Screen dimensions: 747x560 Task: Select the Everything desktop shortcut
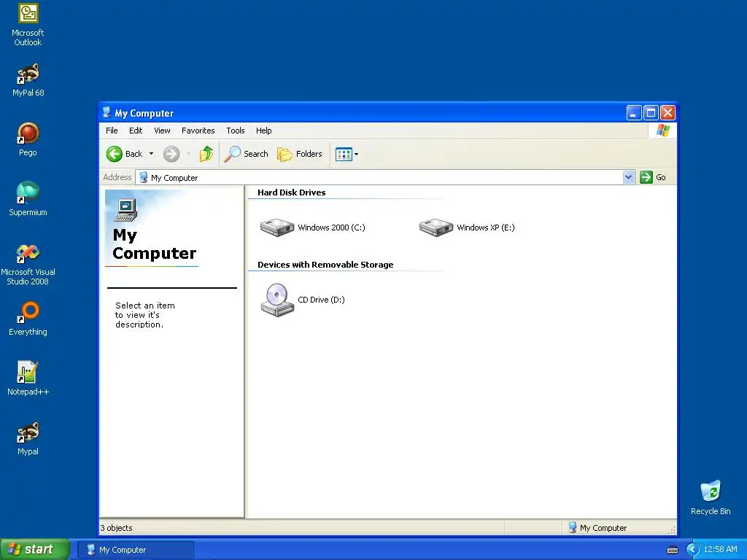(x=28, y=319)
